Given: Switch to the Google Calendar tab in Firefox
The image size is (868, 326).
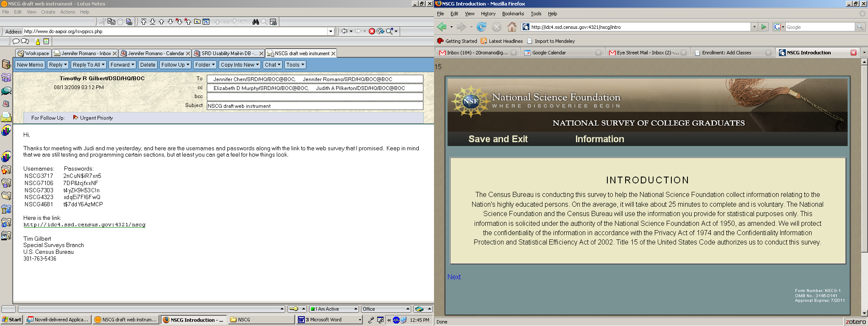Looking at the screenshot, I should click(562, 53).
